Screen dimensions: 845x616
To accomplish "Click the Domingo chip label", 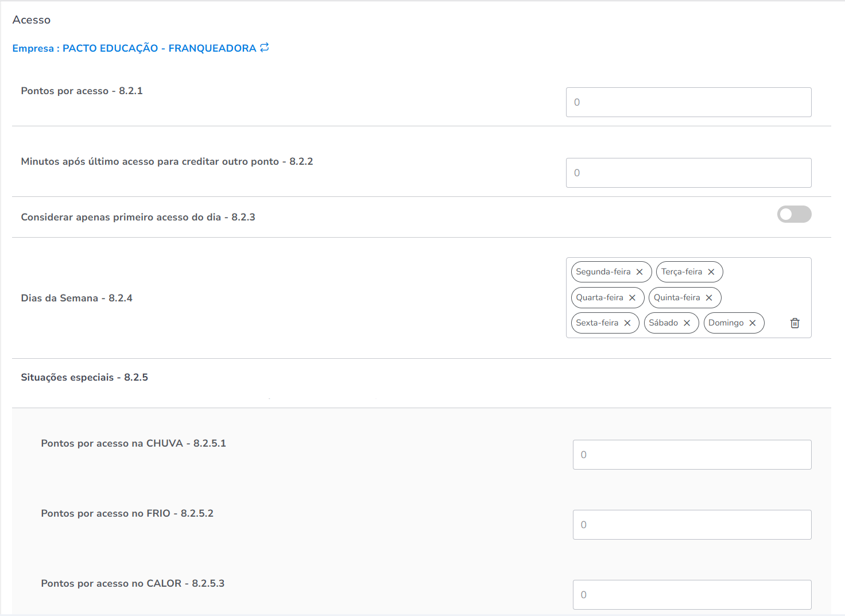I will pos(726,323).
